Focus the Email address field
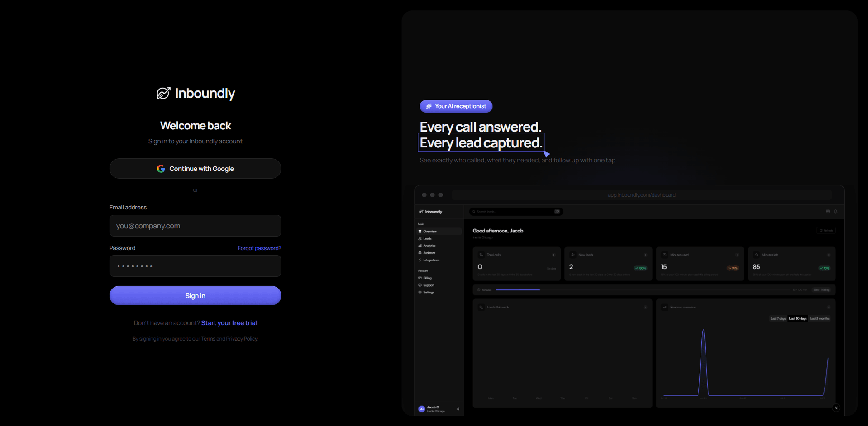The width and height of the screenshot is (868, 426). click(x=196, y=226)
